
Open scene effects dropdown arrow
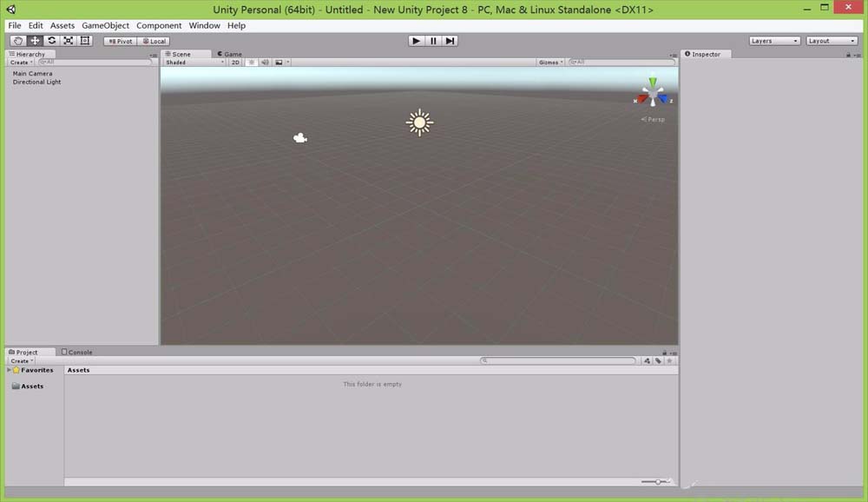[x=288, y=62]
